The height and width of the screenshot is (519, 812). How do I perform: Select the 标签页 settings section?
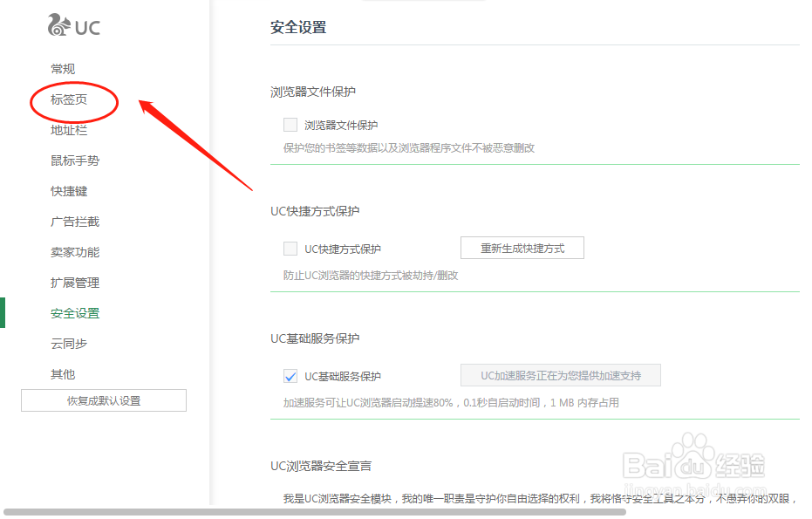68,99
